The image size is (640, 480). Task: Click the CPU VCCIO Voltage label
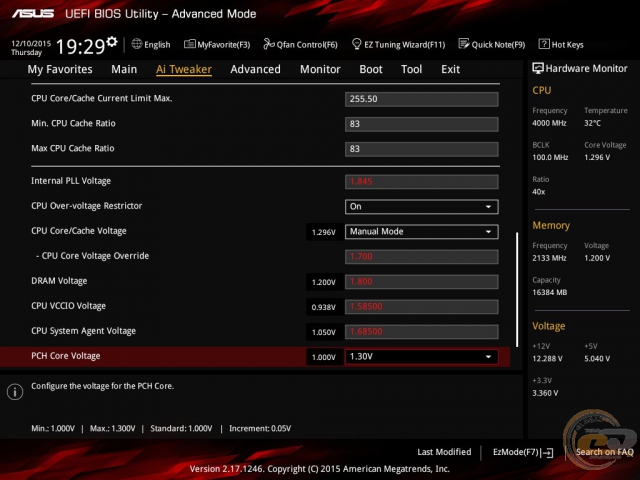coord(69,306)
